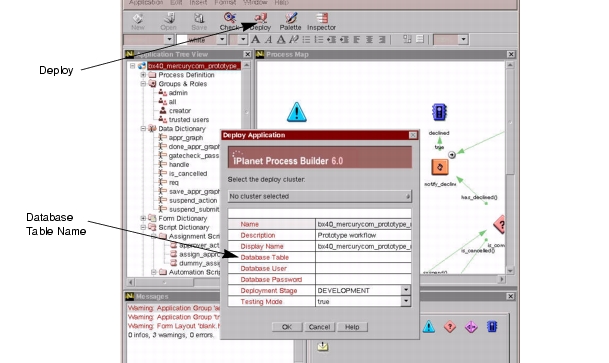Open the deploy cluster dropdown
The height and width of the screenshot is (363, 609).
coord(319,196)
